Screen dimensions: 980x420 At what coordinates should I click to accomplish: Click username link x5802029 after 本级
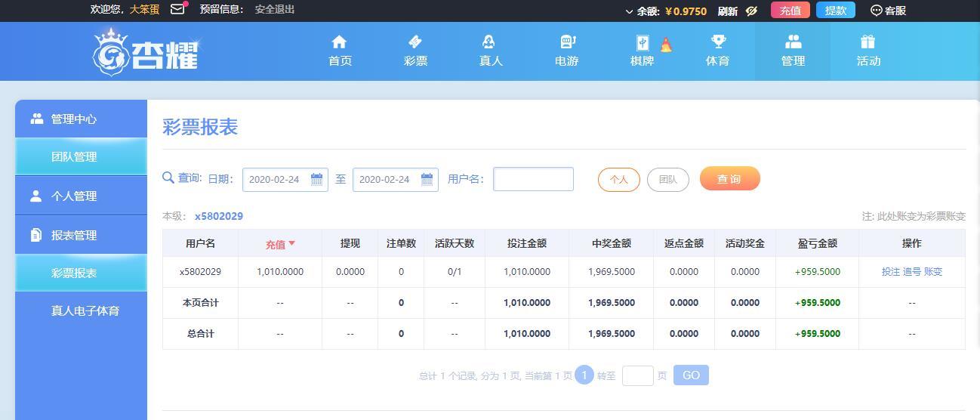pos(219,216)
